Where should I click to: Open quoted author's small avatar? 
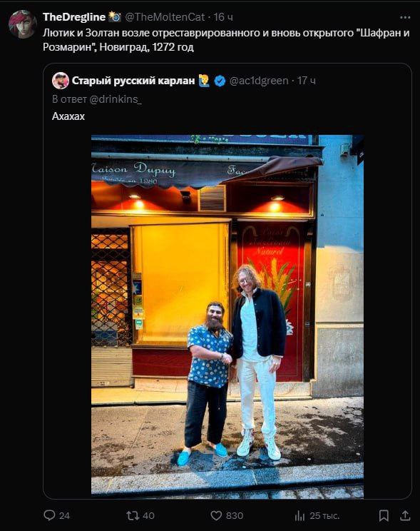pos(61,81)
